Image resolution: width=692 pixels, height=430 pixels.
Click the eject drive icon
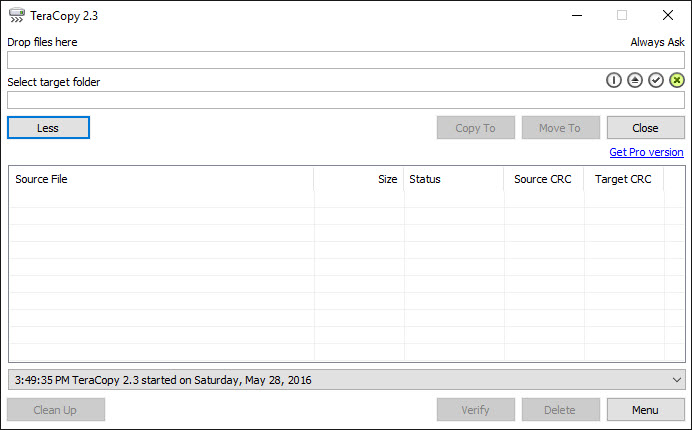pyautogui.click(x=635, y=80)
